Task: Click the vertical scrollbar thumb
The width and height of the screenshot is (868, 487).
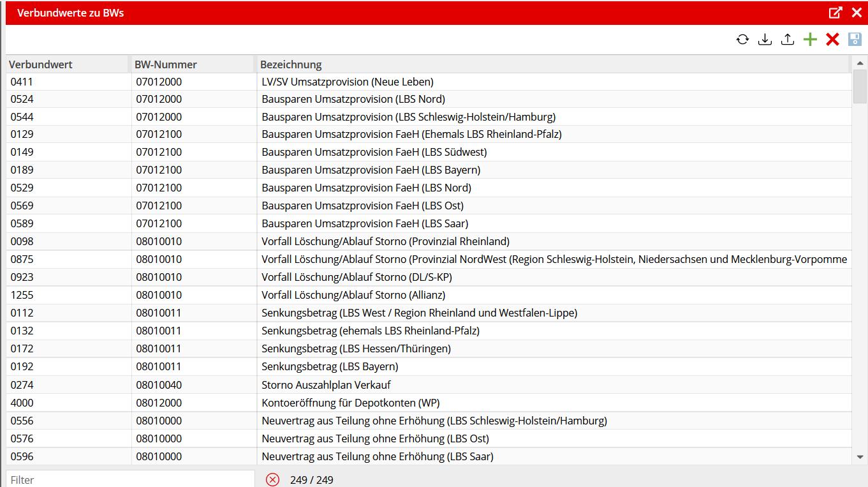Action: 860,86
